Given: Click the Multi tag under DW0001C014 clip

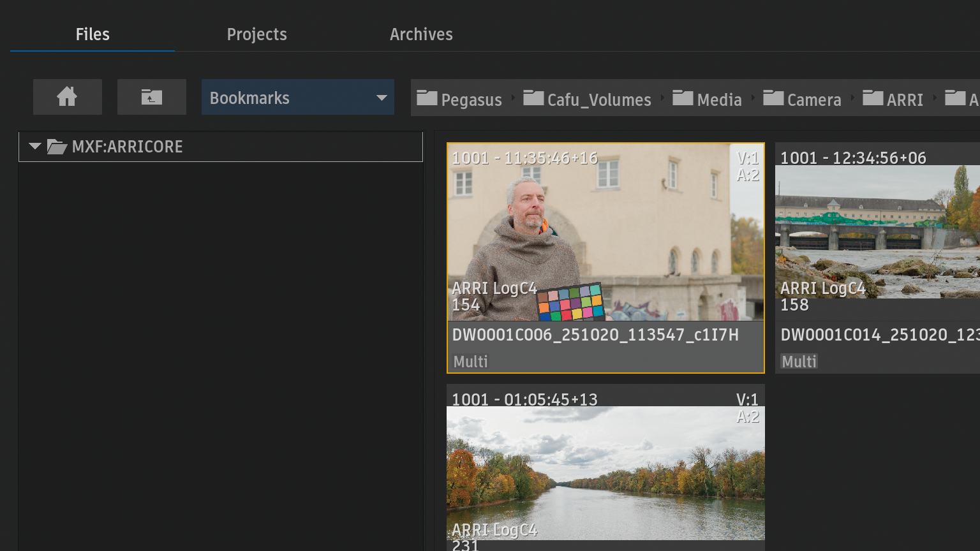Looking at the screenshot, I should [799, 362].
